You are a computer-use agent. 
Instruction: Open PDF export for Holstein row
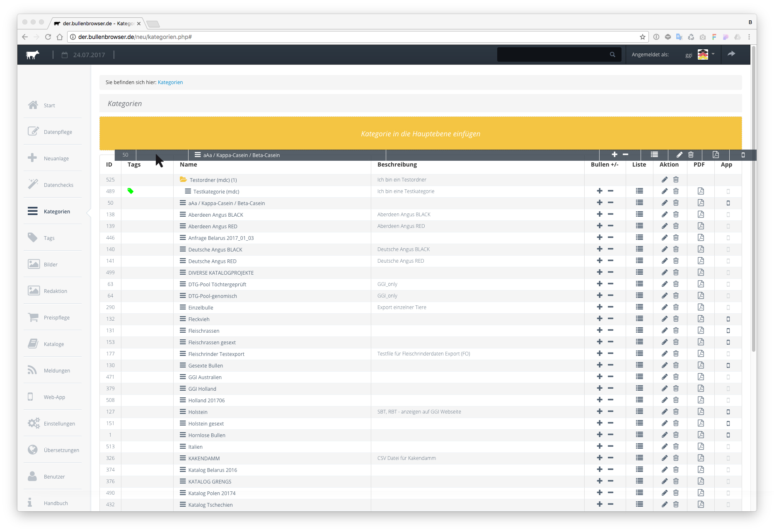[700, 411]
